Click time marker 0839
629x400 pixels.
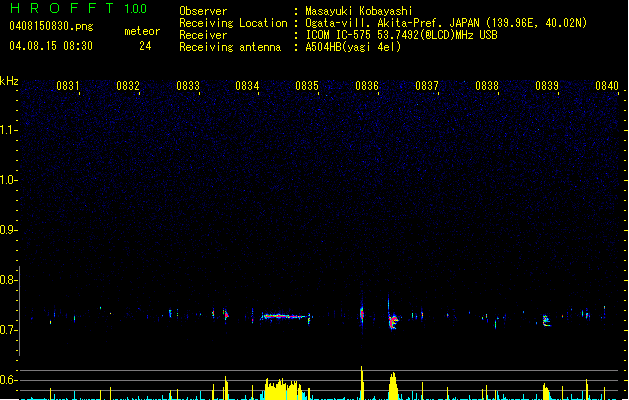point(547,86)
